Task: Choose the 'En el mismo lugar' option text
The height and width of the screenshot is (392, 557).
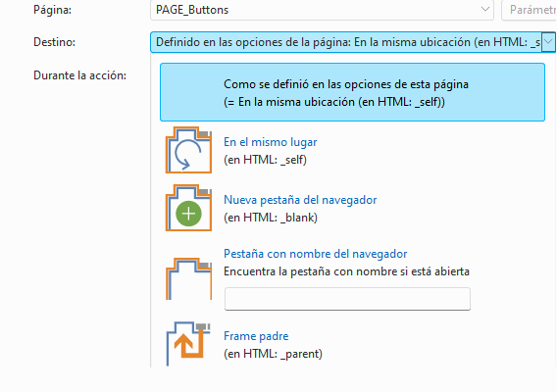Action: [x=270, y=142]
